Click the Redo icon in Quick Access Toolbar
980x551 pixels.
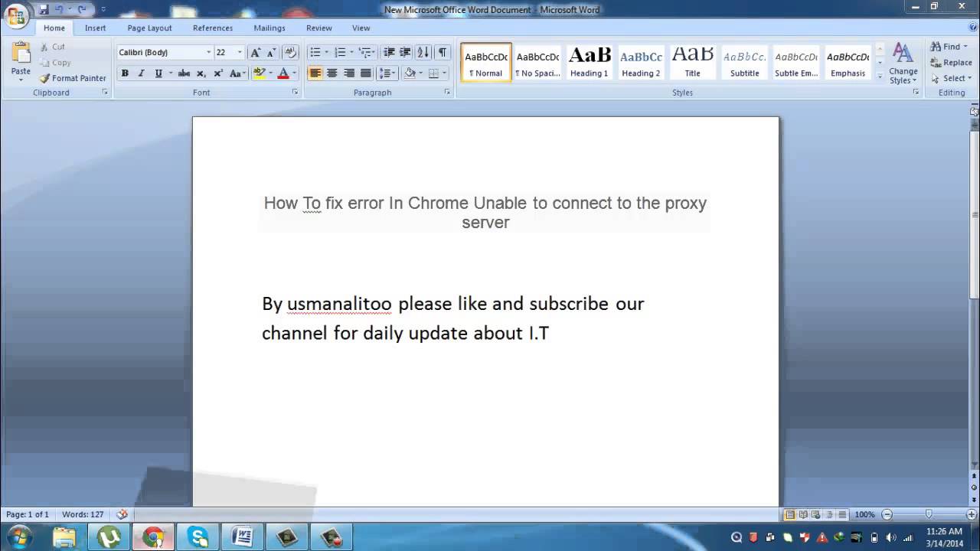tap(81, 9)
